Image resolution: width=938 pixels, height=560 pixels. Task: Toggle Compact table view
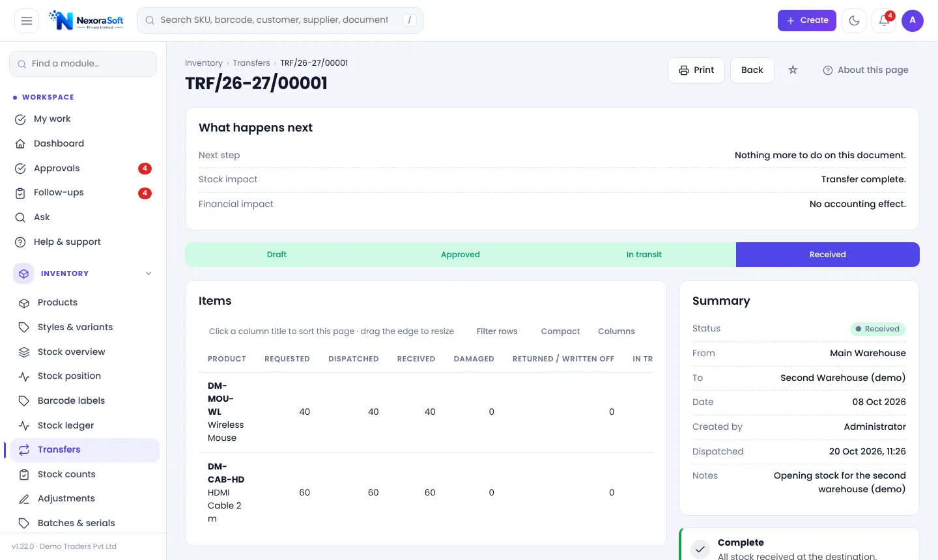pos(560,331)
